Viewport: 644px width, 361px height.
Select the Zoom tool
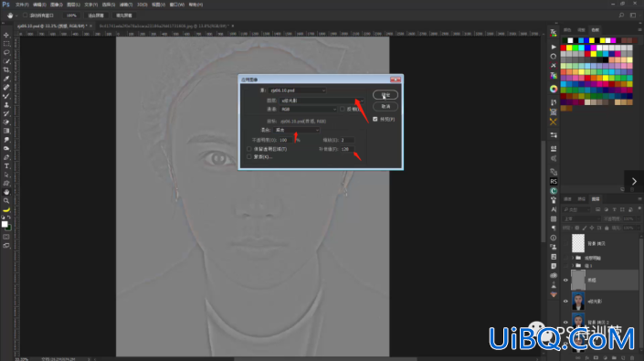click(6, 201)
